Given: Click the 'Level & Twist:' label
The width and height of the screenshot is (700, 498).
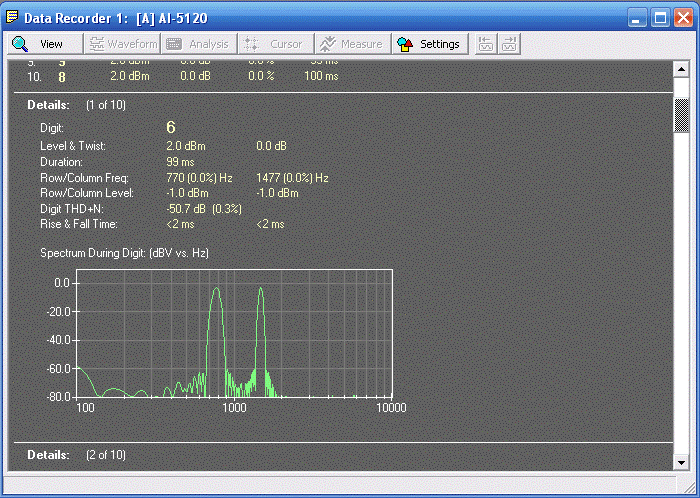Looking at the screenshot, I should 73,146.
